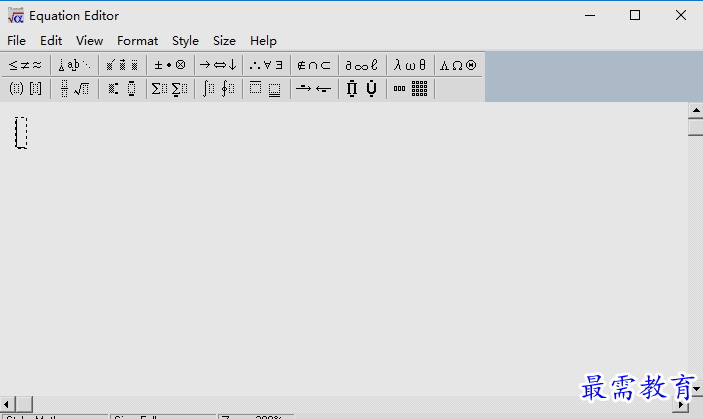This screenshot has width=703, height=419.
Task: Open the Edit menu
Action: tap(51, 41)
